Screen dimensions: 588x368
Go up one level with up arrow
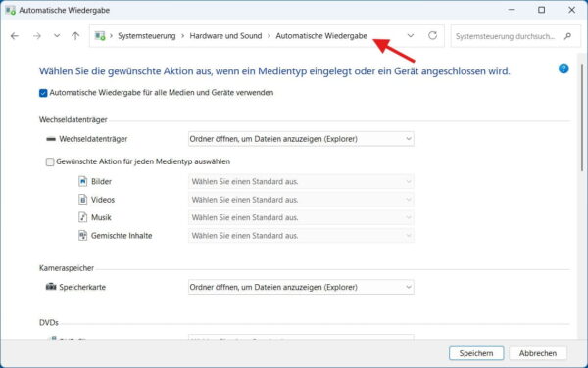(75, 36)
